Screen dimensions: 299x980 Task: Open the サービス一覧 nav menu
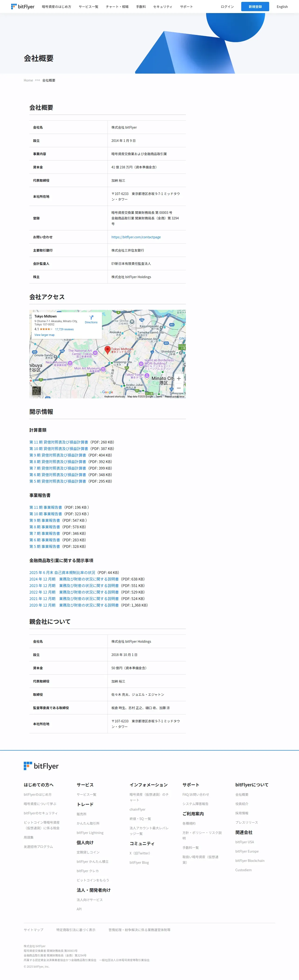88,7
